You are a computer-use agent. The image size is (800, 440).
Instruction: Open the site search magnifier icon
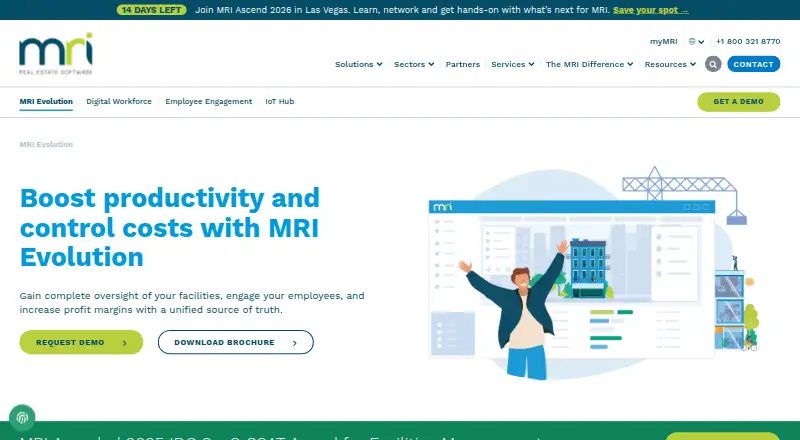coord(713,64)
